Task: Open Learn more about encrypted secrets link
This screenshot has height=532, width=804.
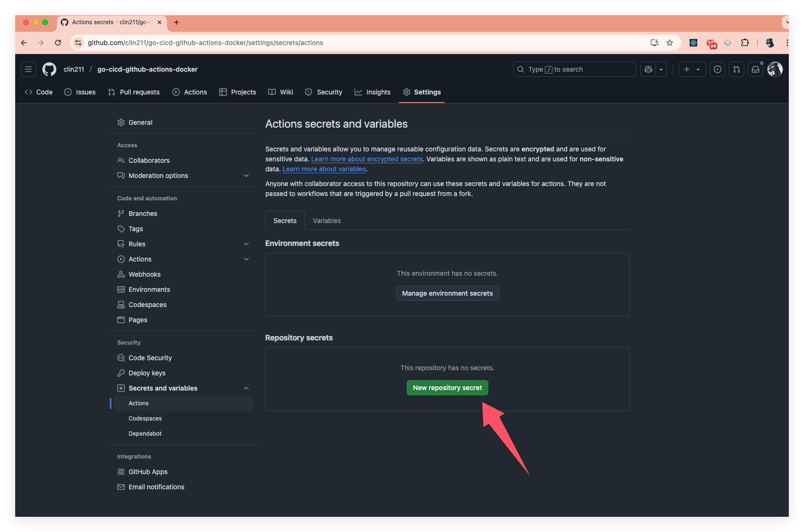Action: [x=367, y=159]
